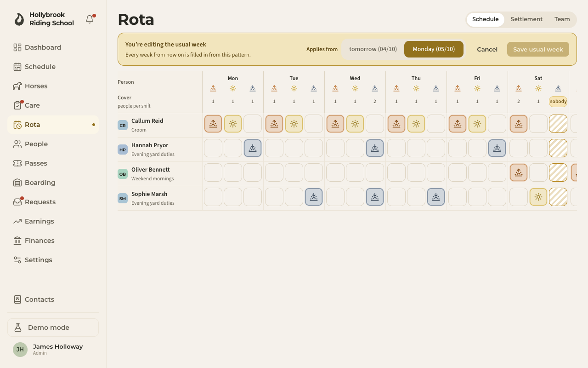
Task: Toggle Callum Reid's Friday morning shift
Action: coord(458,124)
